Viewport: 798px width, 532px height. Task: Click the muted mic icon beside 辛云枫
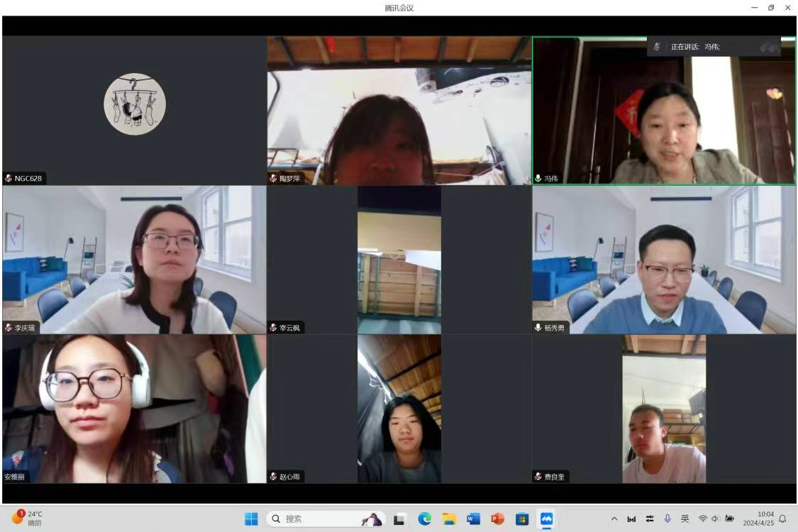273,328
